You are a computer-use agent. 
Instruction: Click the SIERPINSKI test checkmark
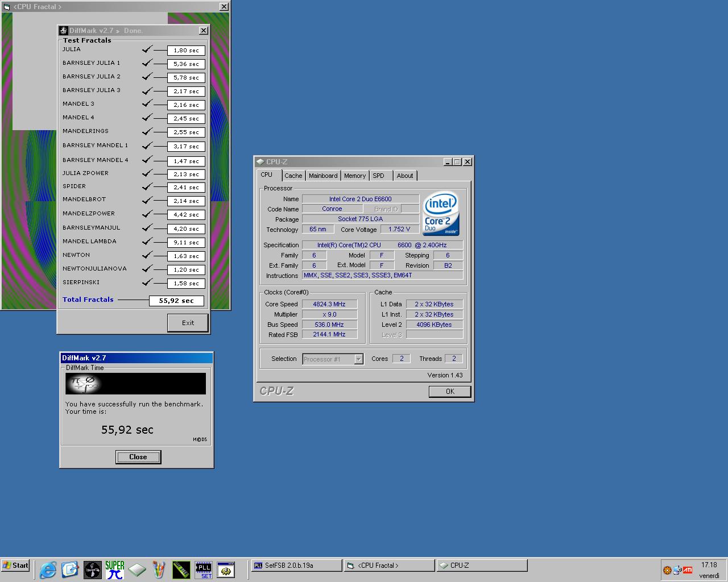[147, 282]
